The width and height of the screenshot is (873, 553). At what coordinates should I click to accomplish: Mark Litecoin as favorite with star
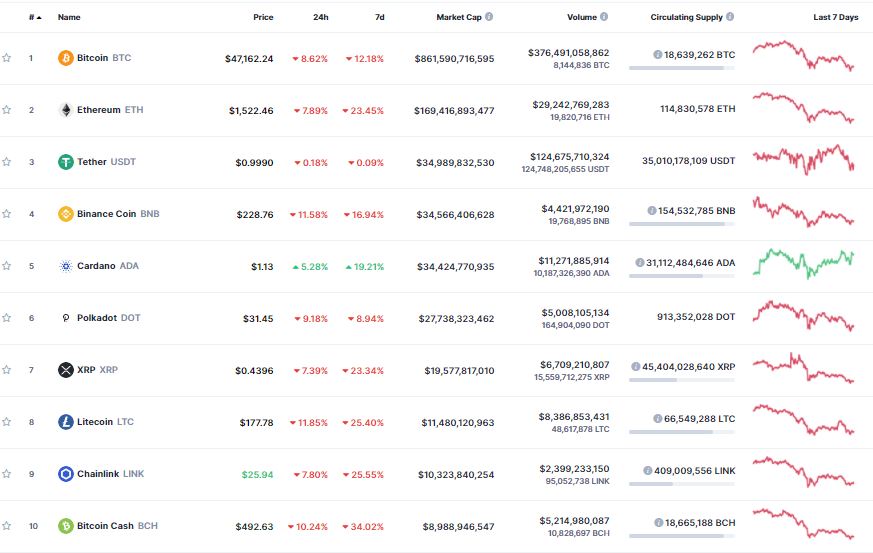[7, 422]
